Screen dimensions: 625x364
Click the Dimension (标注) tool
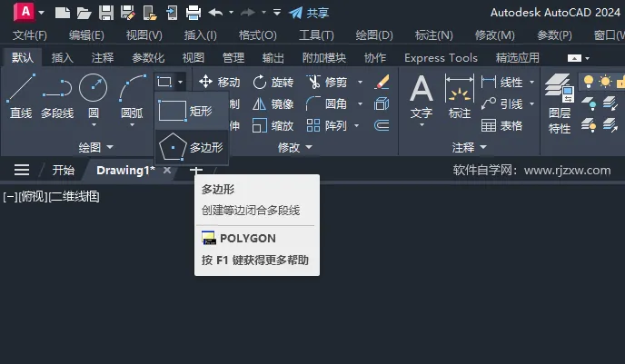[x=460, y=96]
